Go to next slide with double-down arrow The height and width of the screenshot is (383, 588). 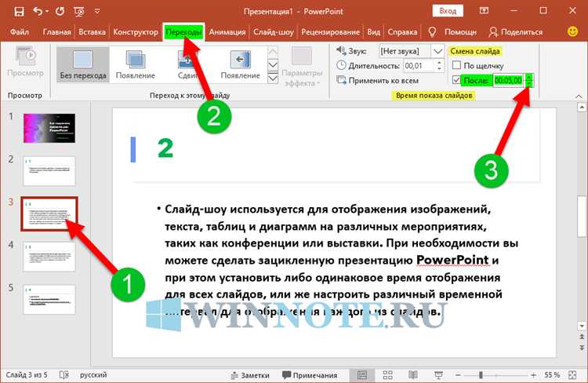click(x=581, y=348)
